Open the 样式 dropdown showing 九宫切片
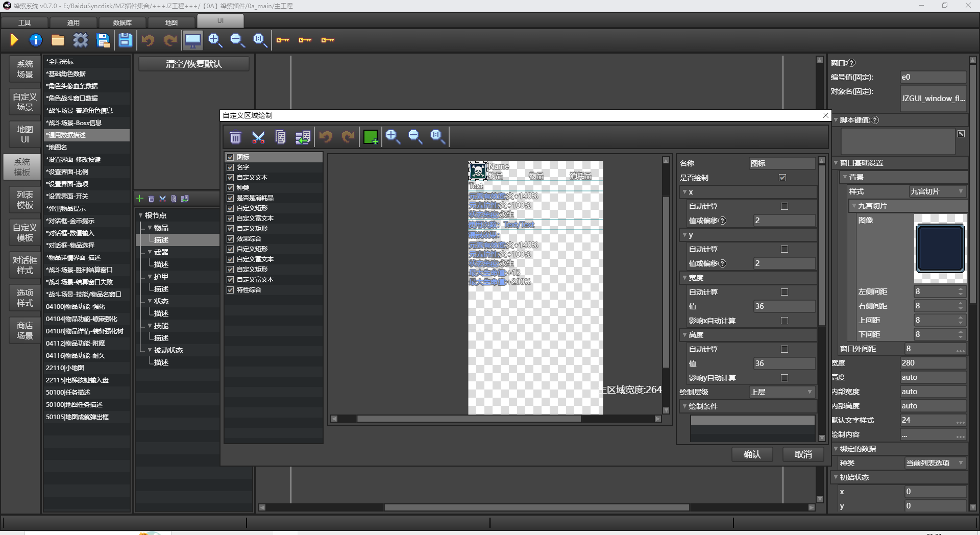Image resolution: width=980 pixels, height=535 pixels. 938,191
